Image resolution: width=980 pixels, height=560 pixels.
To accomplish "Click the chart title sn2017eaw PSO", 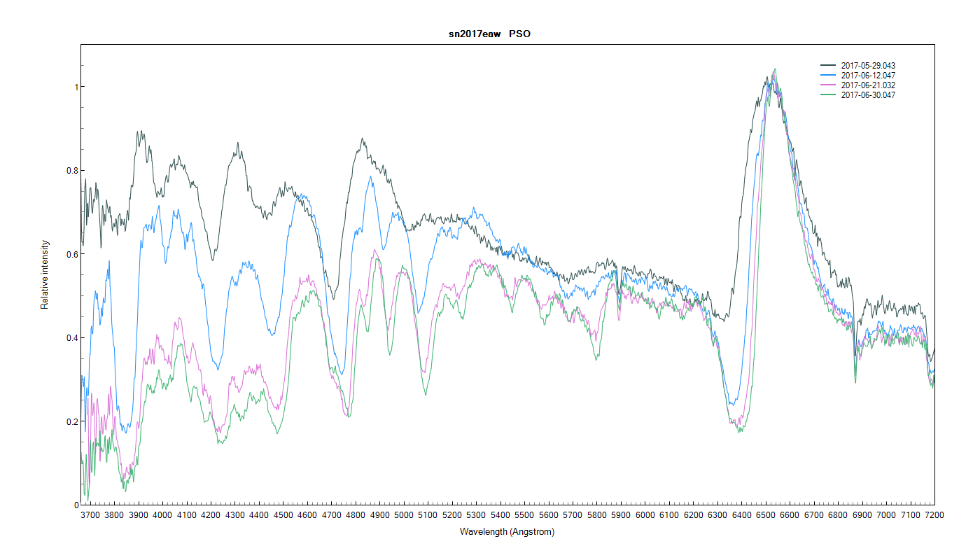I will coord(489,34).
